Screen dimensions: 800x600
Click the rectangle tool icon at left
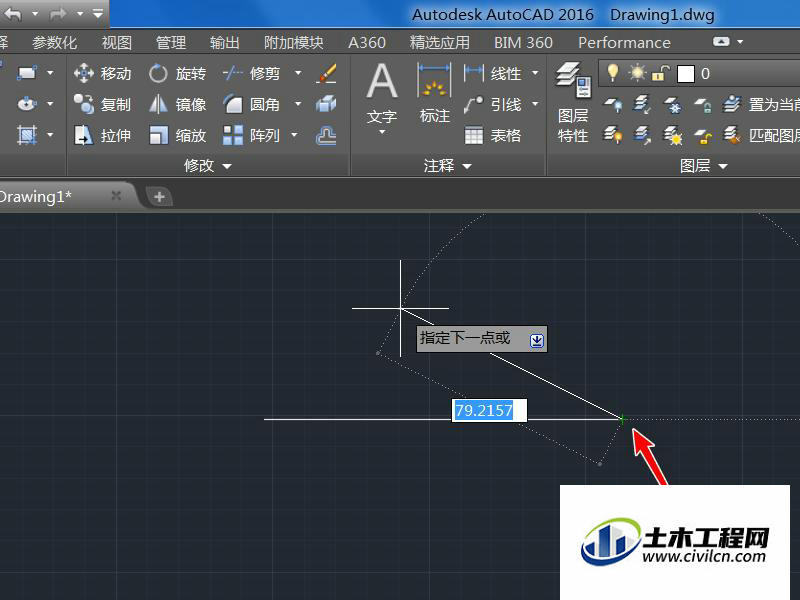27,73
